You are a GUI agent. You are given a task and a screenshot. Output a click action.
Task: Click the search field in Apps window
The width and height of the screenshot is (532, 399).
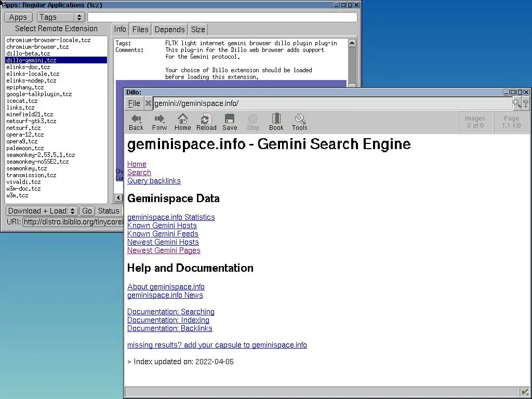[x=222, y=17]
